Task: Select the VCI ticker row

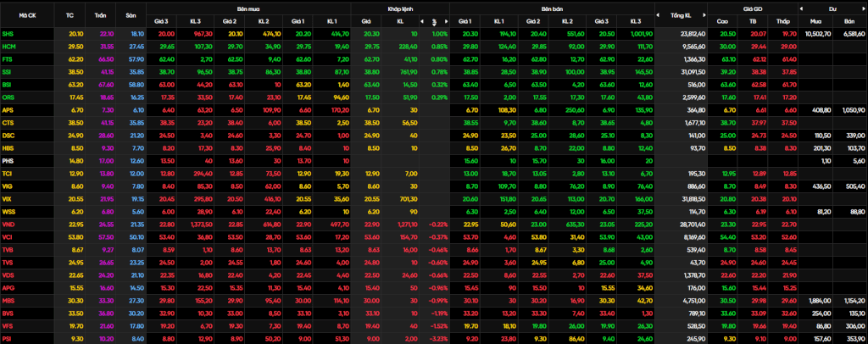Action: point(434,237)
